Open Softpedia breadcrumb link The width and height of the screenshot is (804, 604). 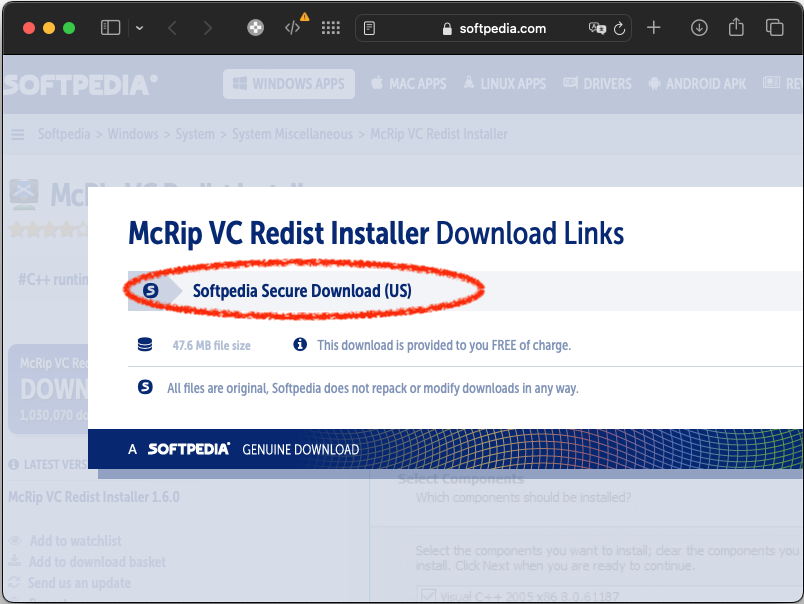click(64, 134)
